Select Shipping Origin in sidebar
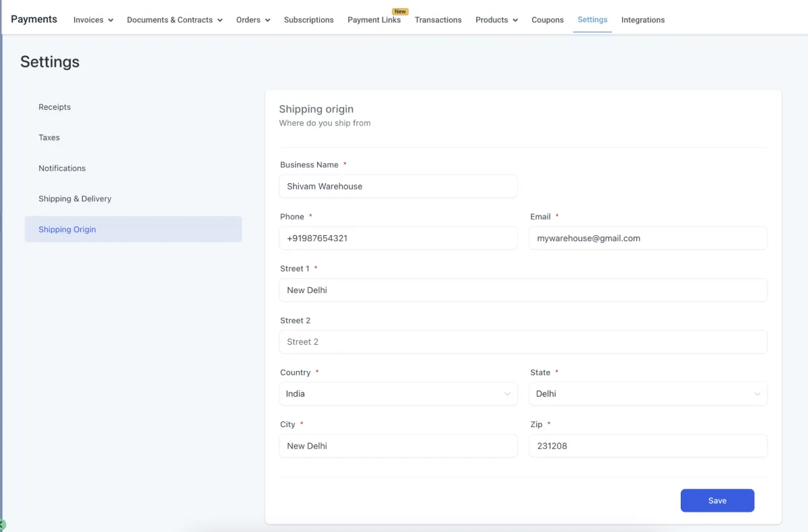This screenshot has width=808, height=532. [133, 229]
